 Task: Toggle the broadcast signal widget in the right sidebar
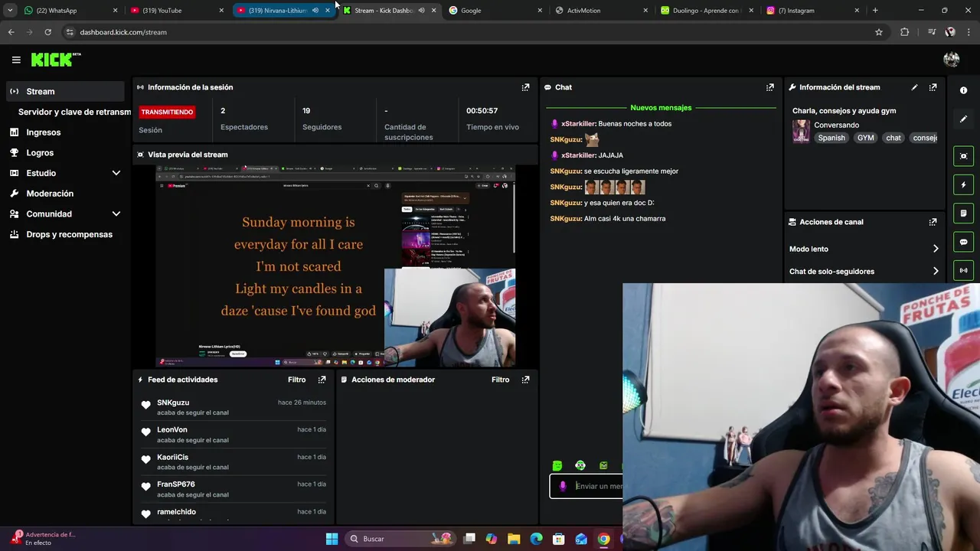tap(963, 270)
